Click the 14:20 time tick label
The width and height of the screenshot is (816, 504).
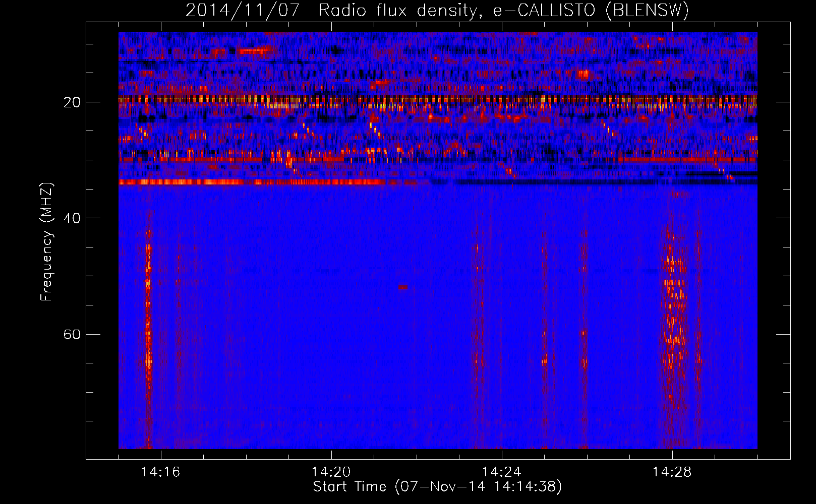331,472
